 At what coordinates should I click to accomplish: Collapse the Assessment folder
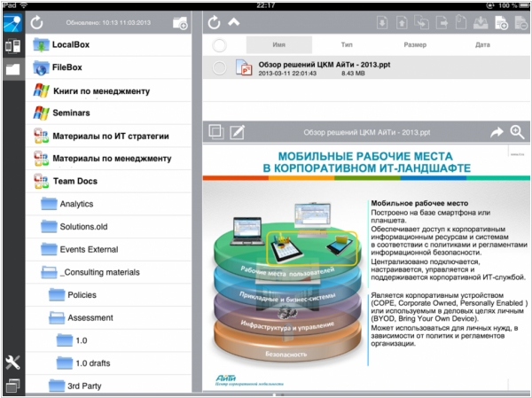[x=56, y=317]
